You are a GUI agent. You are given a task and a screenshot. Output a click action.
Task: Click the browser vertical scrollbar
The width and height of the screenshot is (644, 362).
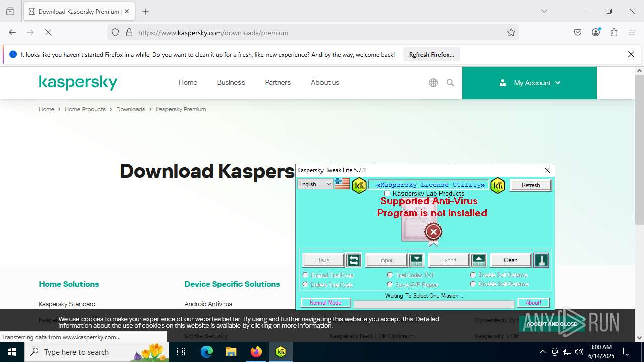[639, 150]
